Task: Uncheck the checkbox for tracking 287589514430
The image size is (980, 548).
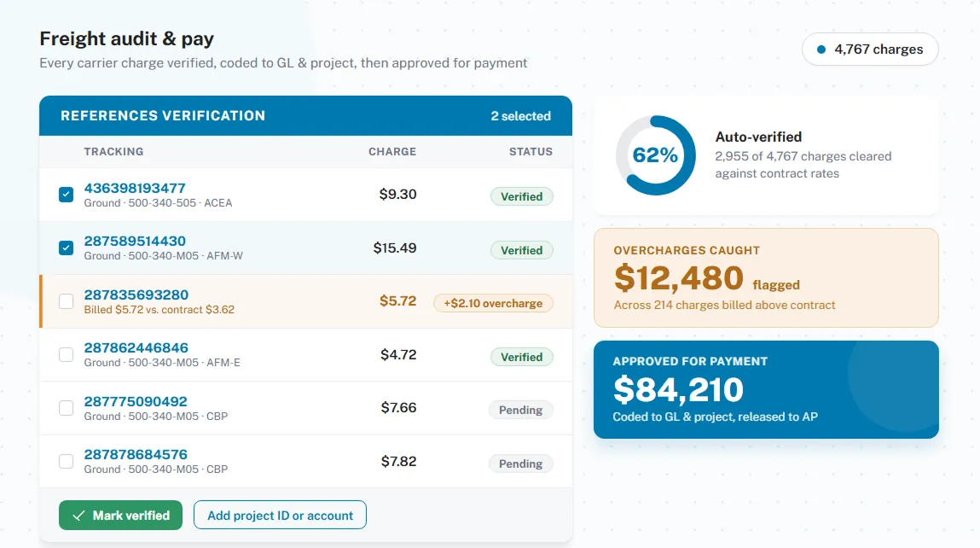Action: pos(66,248)
